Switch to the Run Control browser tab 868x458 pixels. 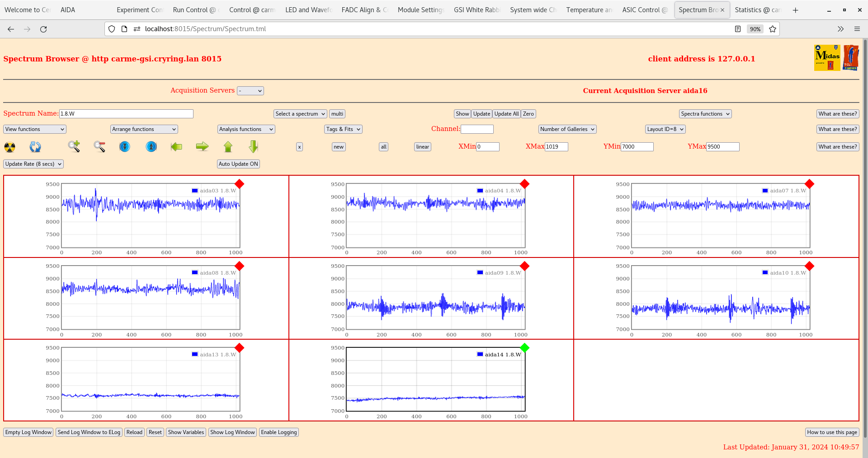click(194, 10)
